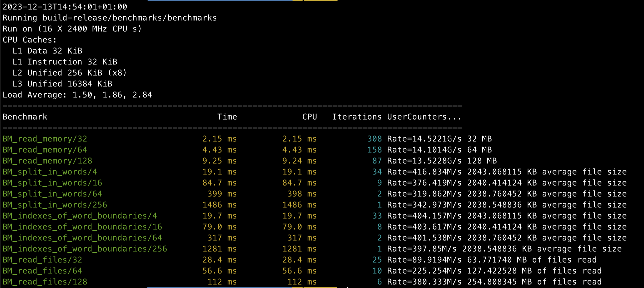This screenshot has width=644, height=288.
Task: Click 'Rate=416.834M/s' counter text
Action: point(424,172)
